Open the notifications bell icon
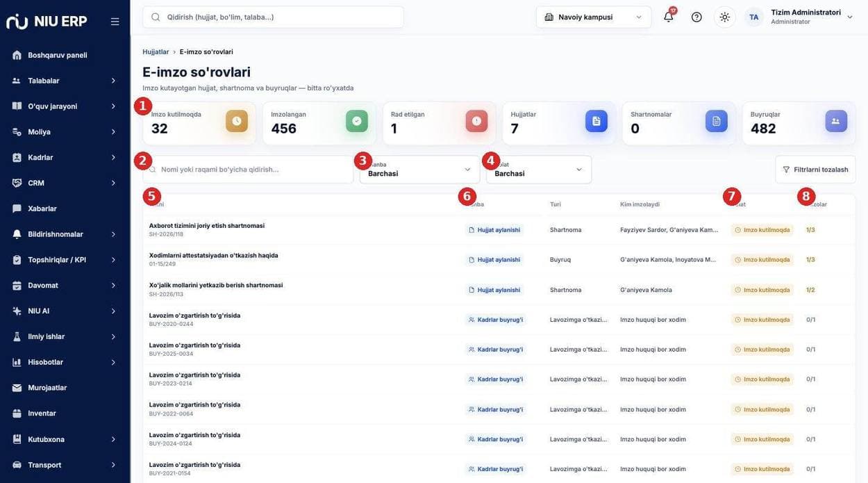 pyautogui.click(x=668, y=17)
